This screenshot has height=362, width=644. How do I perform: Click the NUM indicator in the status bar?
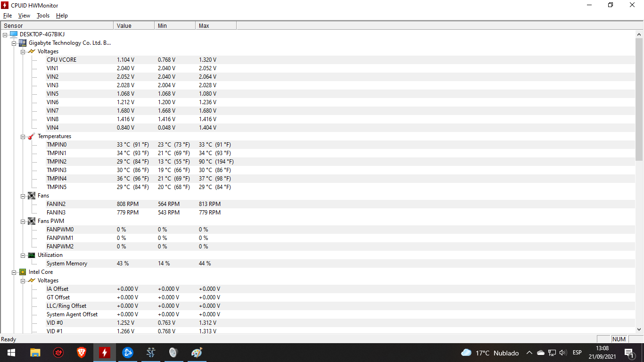(x=619, y=339)
